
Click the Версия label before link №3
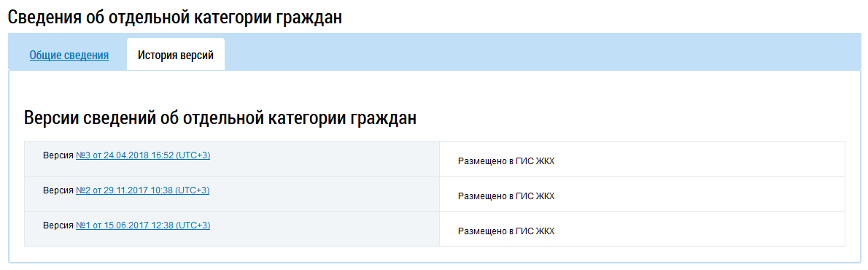pos(58,155)
